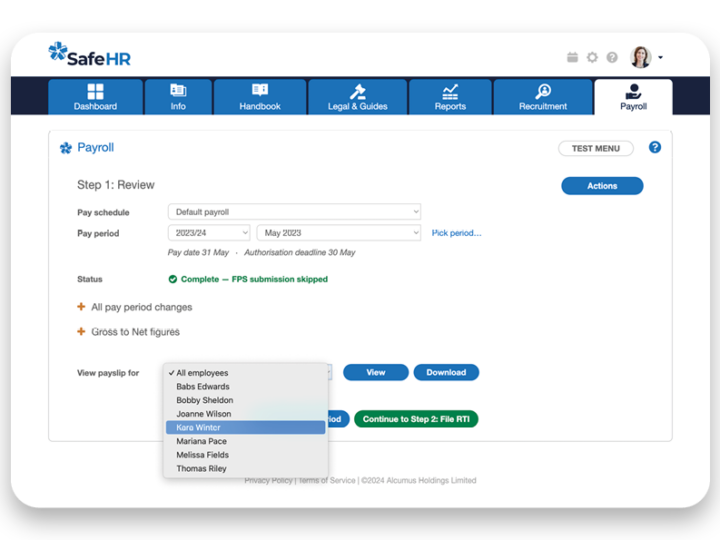Switch to the Reports tab
Viewport: 720px width, 540px height.
tap(450, 97)
